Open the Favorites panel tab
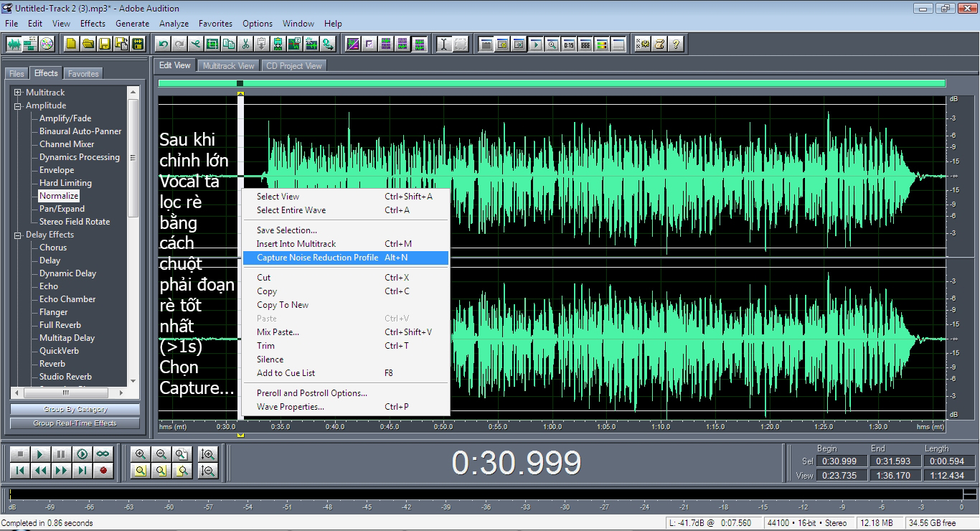This screenshot has width=980, height=531. coord(83,73)
